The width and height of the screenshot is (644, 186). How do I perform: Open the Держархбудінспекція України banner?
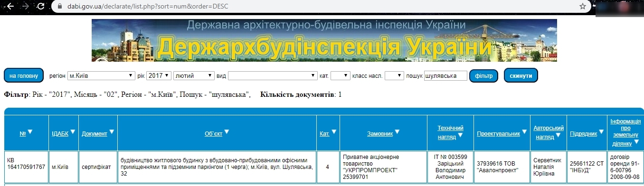pyautogui.click(x=324, y=40)
